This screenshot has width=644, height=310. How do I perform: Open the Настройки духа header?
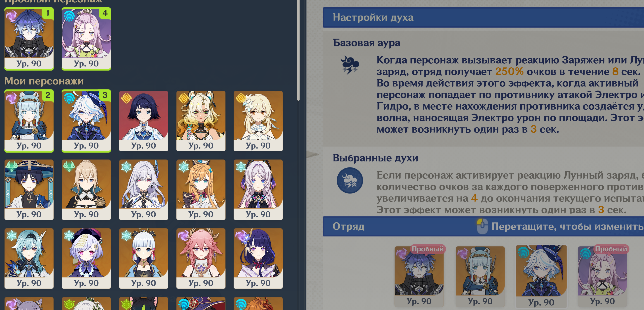tap(483, 17)
